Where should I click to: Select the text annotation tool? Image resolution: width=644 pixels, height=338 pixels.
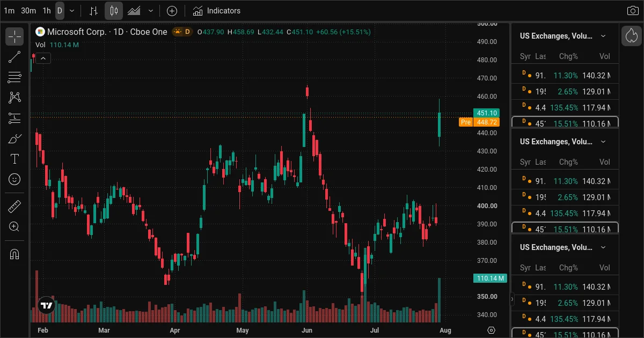(14, 159)
